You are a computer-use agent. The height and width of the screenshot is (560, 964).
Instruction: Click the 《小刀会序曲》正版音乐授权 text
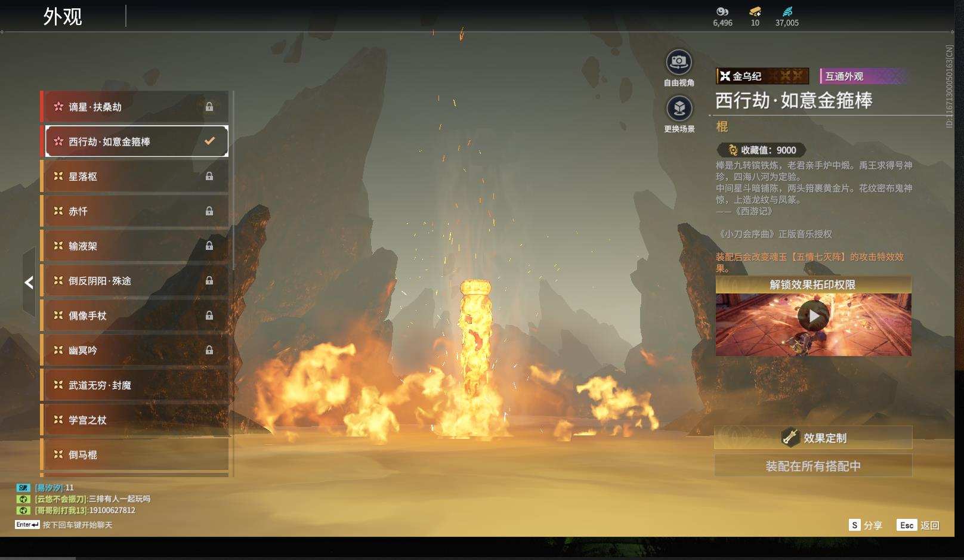point(775,234)
